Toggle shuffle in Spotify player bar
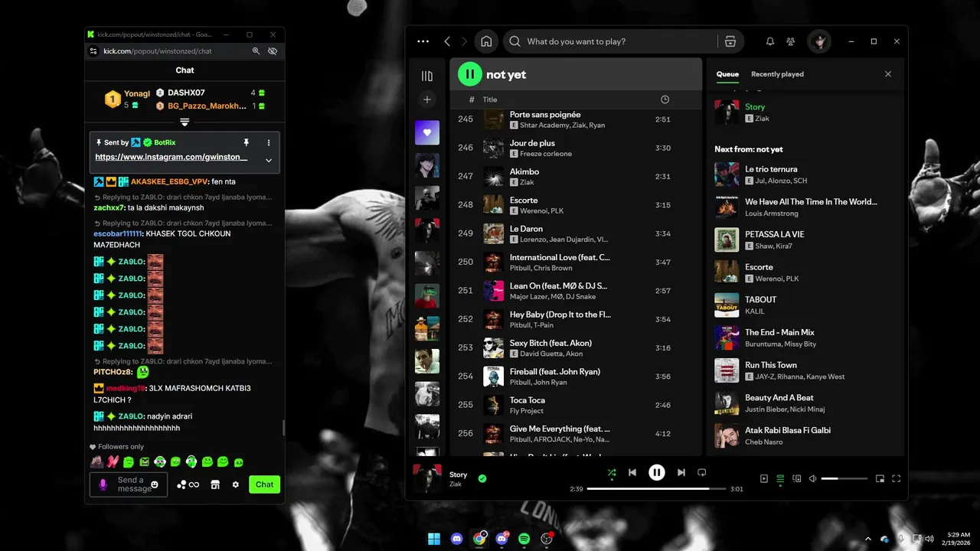Screen dimensions: 980x551 (611, 472)
